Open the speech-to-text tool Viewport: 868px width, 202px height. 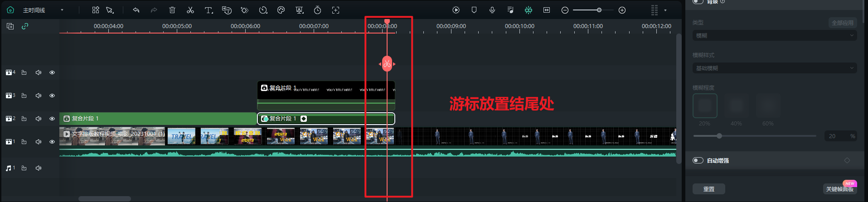(227, 10)
